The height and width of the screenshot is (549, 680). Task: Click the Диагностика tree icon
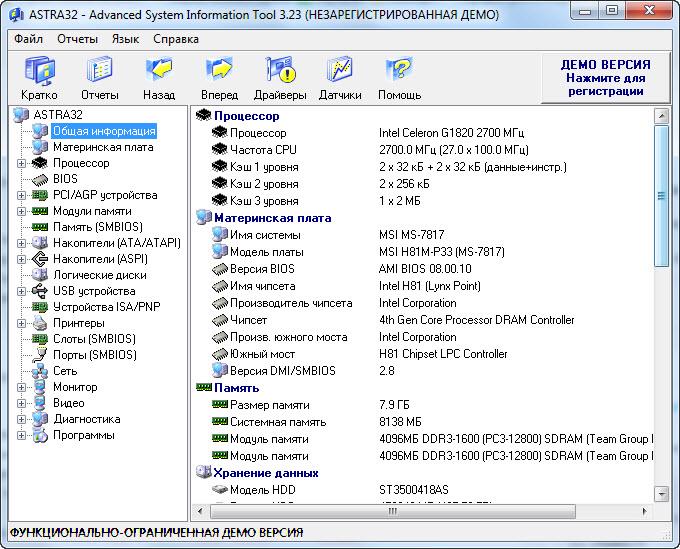click(39, 419)
